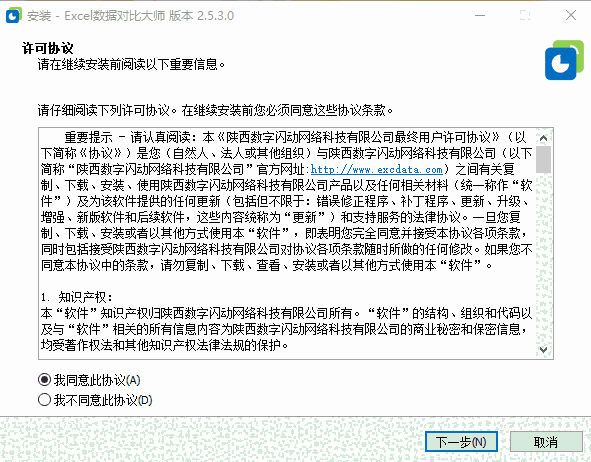
Task: Click the large blue-green logo icon
Action: tap(564, 60)
